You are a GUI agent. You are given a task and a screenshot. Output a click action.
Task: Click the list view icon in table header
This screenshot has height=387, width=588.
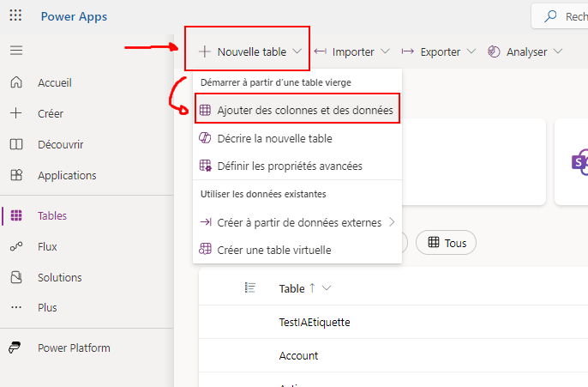250,288
